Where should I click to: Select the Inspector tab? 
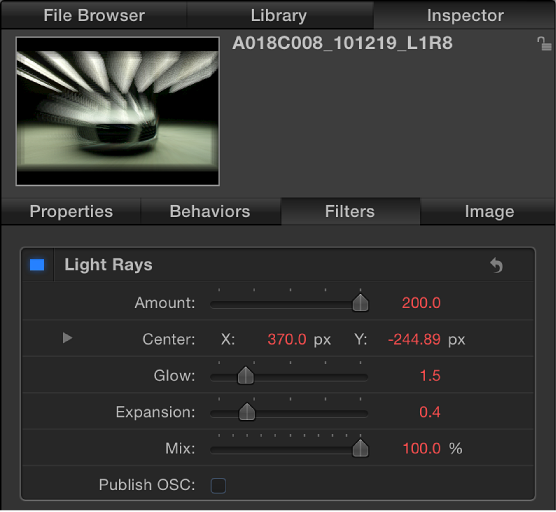coord(465,16)
